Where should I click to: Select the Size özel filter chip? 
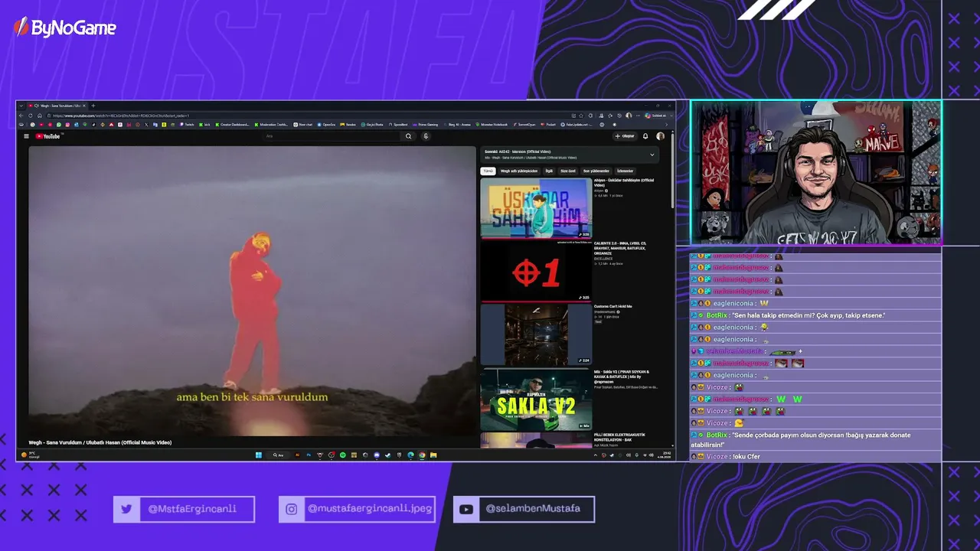(x=568, y=171)
